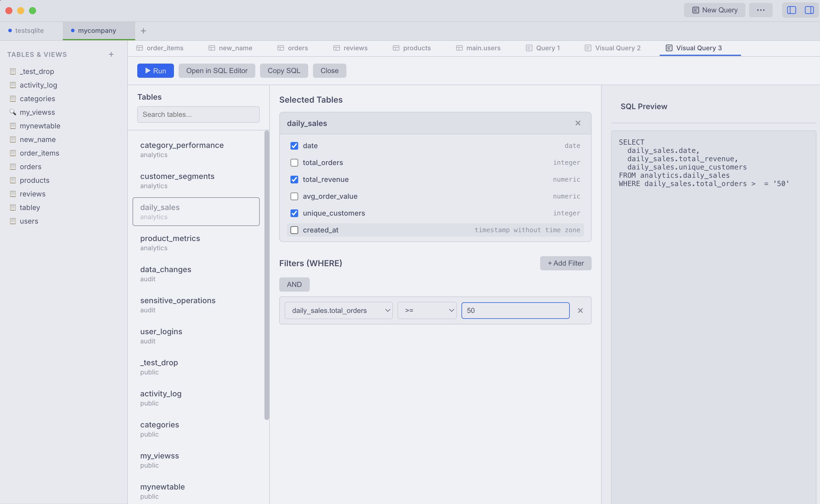Toggle the left sidebar panel icon
Viewport: 820px width, 504px height.
pos(791,10)
